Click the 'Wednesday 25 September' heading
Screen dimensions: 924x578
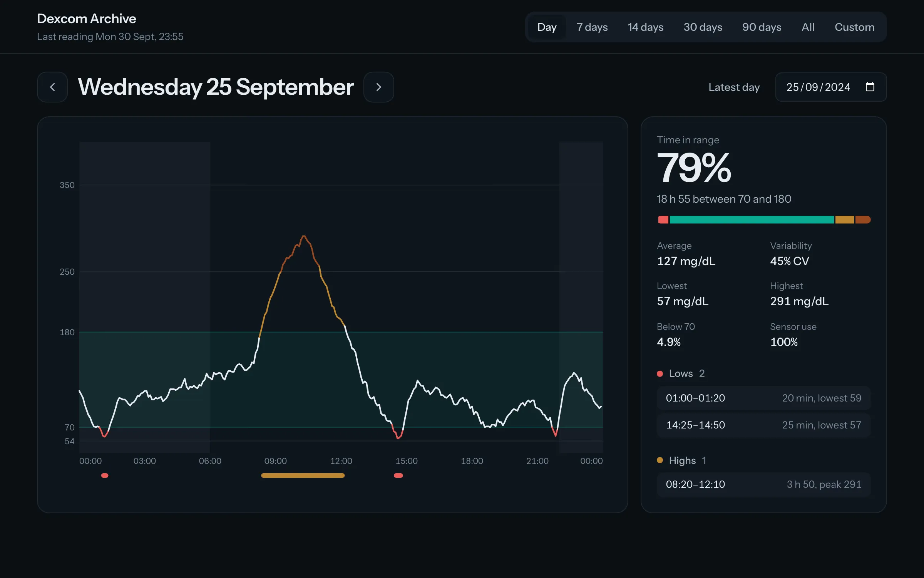point(216,87)
